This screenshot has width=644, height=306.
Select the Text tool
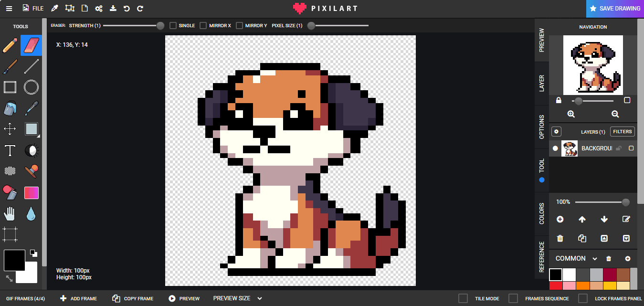click(10, 151)
